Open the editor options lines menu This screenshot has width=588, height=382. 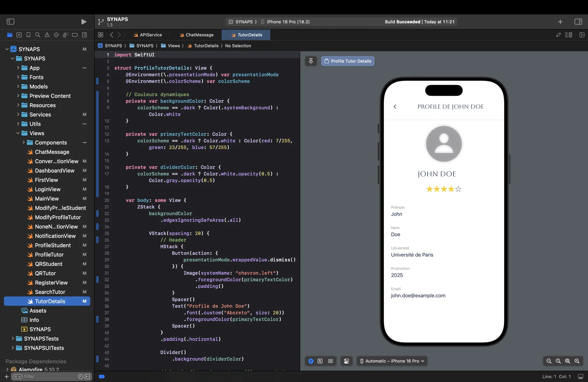coord(569,35)
